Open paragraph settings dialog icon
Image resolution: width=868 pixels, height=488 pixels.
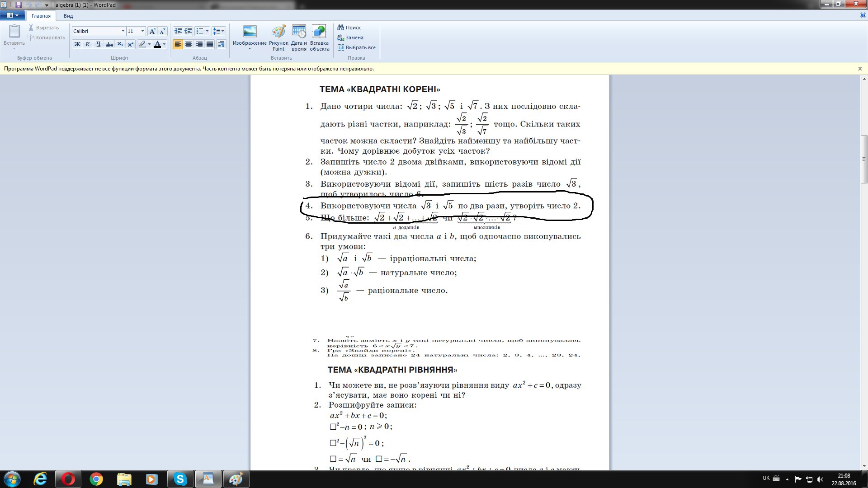pyautogui.click(x=221, y=44)
